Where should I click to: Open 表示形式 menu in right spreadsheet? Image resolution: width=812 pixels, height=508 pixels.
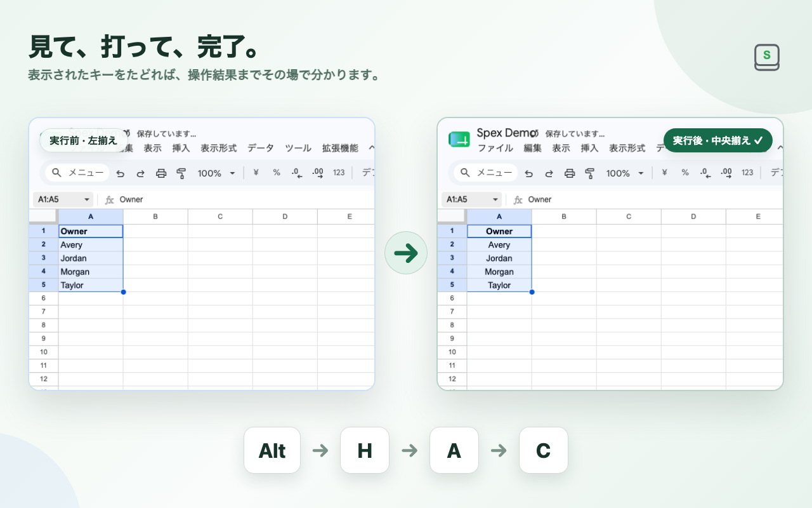pyautogui.click(x=627, y=148)
